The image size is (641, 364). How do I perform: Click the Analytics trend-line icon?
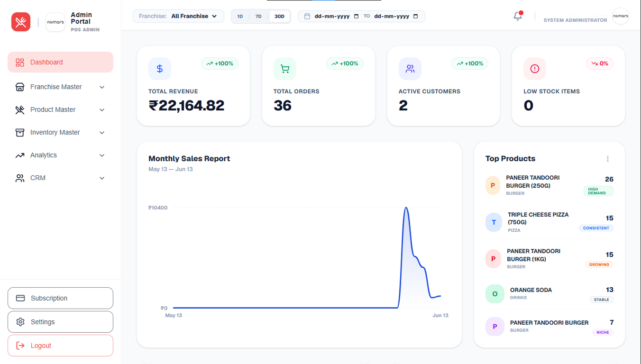pos(20,155)
